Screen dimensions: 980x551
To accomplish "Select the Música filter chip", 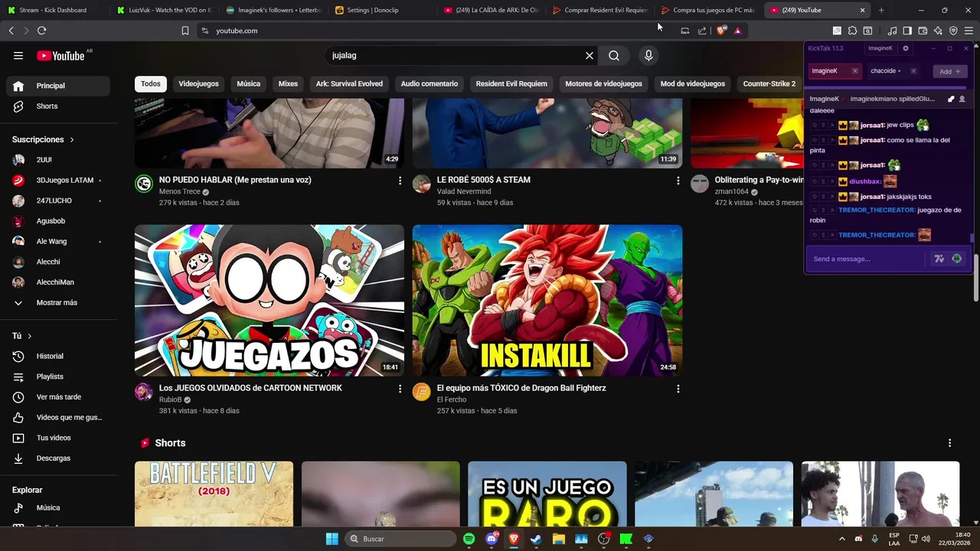I will [x=248, y=84].
